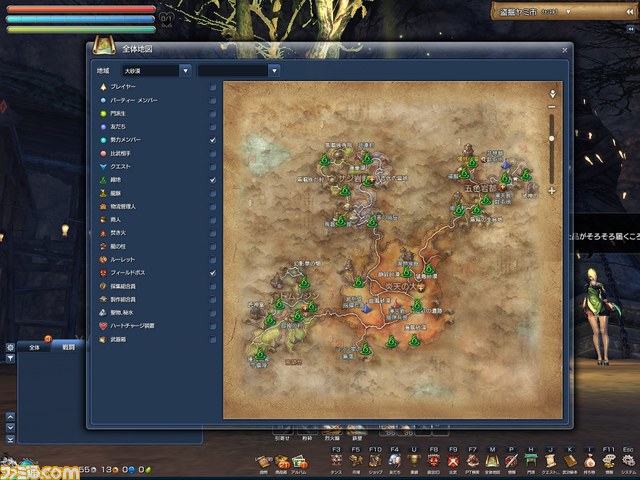Open the F7 party search icon
This screenshot has width=640, height=480.
point(472,462)
